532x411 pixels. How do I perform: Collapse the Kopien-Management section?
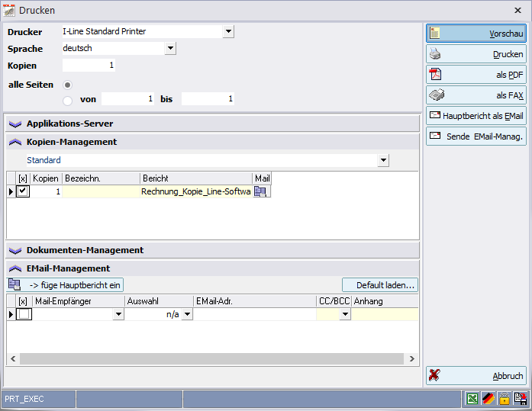pyautogui.click(x=15, y=142)
